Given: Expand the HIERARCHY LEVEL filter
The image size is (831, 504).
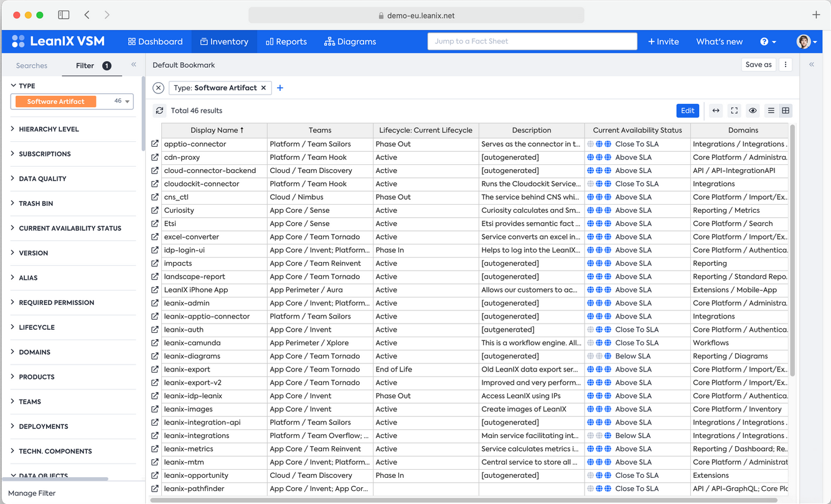Looking at the screenshot, I should coord(45,129).
